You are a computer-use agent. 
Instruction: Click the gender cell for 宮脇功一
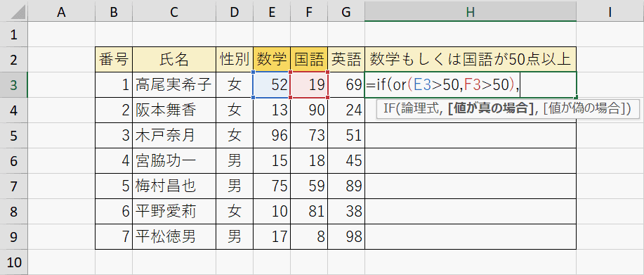pos(235,161)
